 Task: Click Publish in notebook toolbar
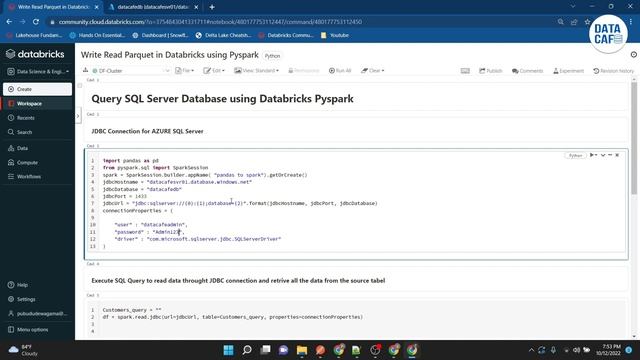pos(491,71)
